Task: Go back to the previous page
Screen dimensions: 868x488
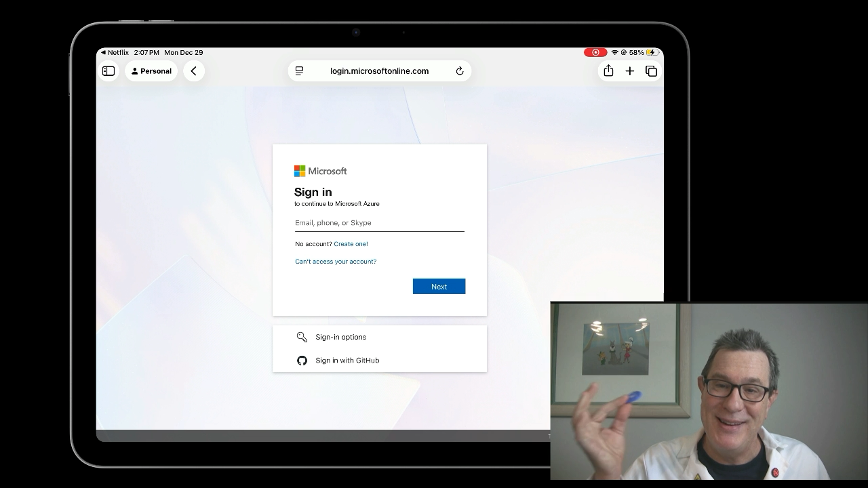Action: click(x=194, y=71)
